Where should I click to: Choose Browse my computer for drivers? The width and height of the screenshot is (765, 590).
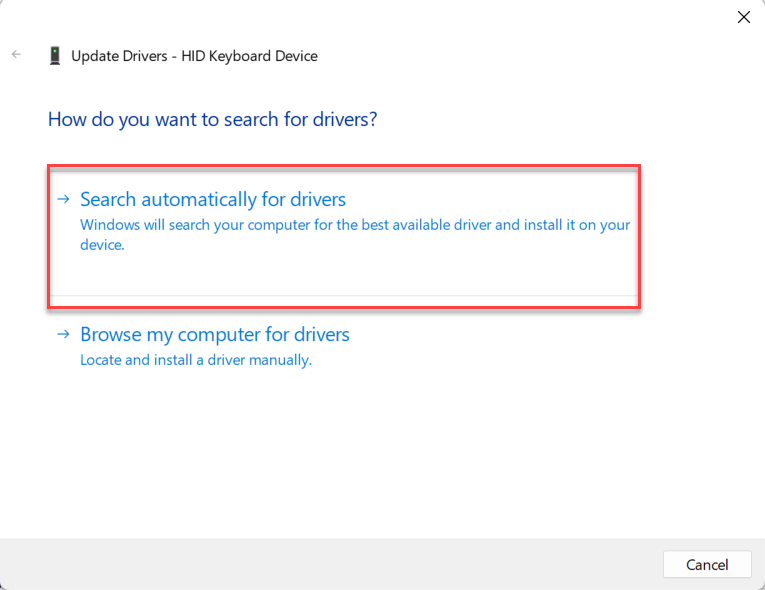click(214, 334)
